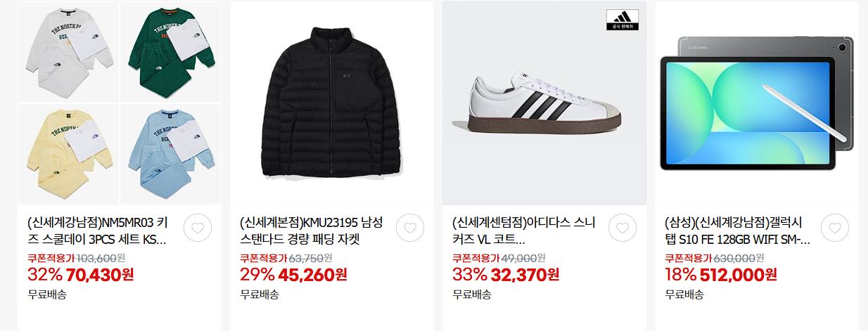
Task: Open Adidas white sneaker product image
Action: coord(544,103)
